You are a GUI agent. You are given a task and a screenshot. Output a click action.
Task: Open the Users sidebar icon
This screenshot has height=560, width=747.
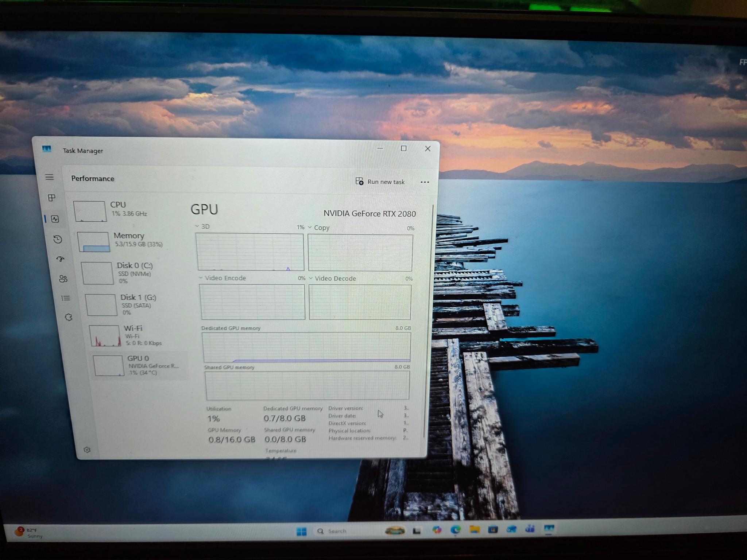[63, 279]
